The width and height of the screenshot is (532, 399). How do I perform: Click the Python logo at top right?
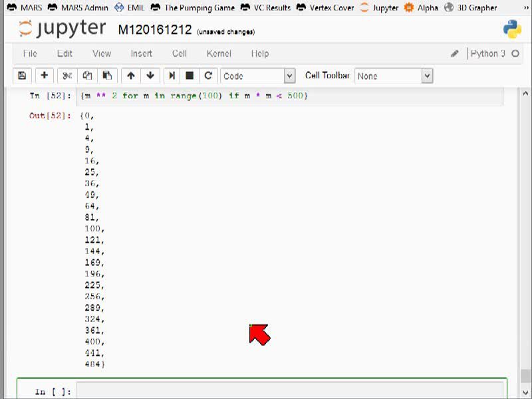point(512,29)
